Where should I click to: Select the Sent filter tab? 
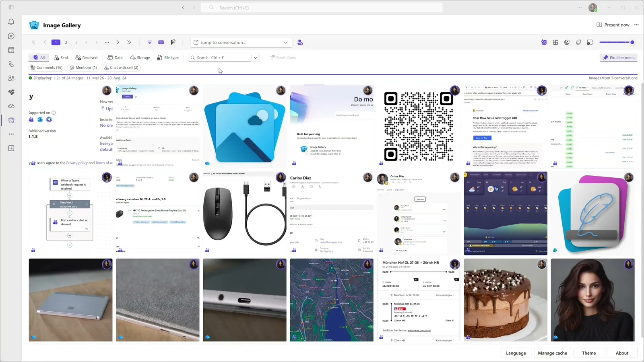(x=61, y=58)
